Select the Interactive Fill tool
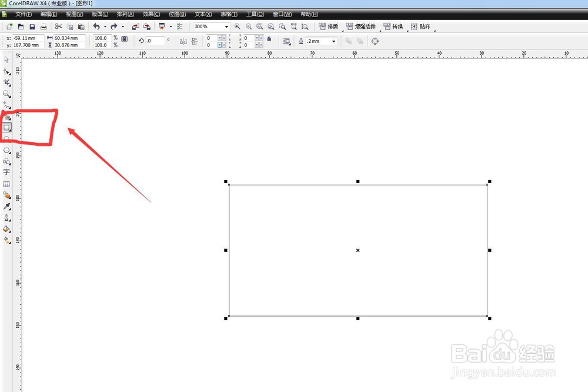 [x=6, y=240]
